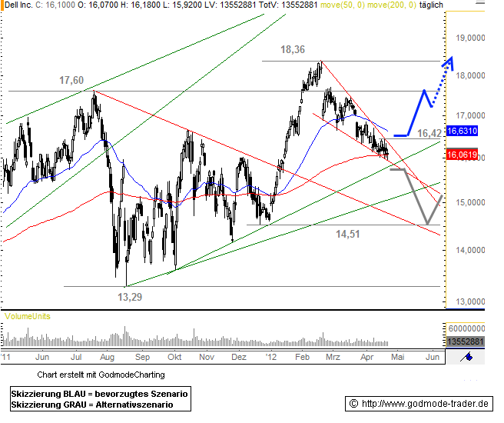Click the Feb month label
The width and height of the screenshot is (504, 423).
pyautogui.click(x=302, y=357)
